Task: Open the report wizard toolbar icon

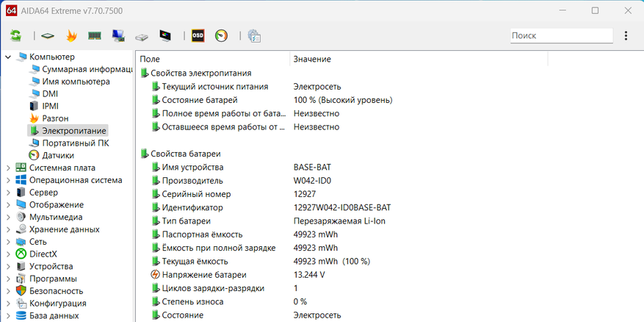Action: pos(255,36)
